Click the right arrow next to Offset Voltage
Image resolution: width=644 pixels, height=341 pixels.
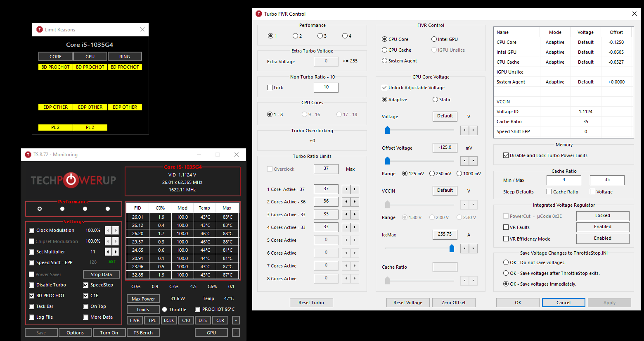point(473,161)
